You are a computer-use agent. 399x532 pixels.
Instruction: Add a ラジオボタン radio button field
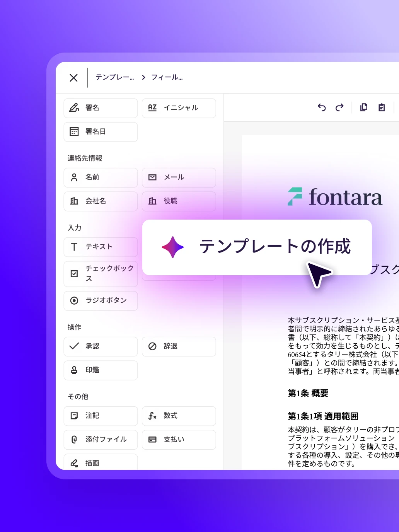[x=101, y=301]
